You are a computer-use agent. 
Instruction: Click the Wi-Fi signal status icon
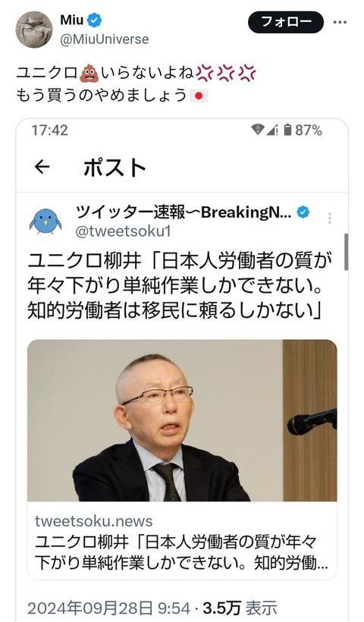tap(258, 130)
